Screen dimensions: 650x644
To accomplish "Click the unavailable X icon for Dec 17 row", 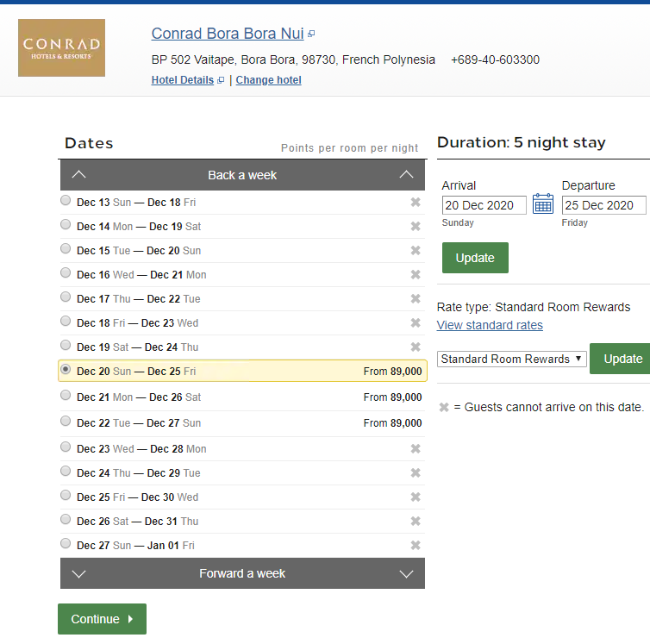I will (x=416, y=298).
